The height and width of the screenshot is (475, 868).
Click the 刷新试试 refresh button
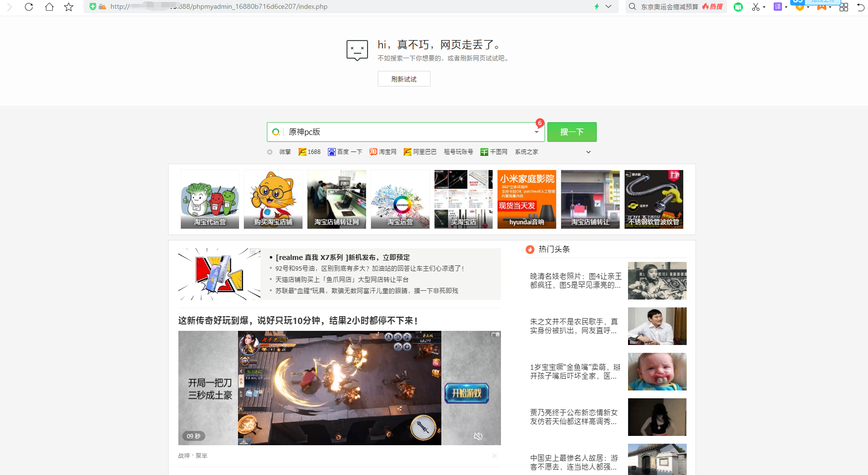click(x=404, y=79)
